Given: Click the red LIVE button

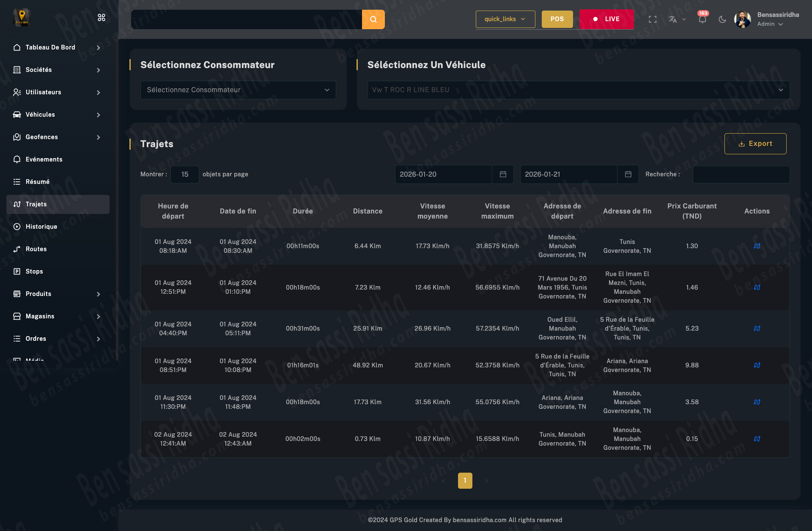Looking at the screenshot, I should click(x=606, y=19).
